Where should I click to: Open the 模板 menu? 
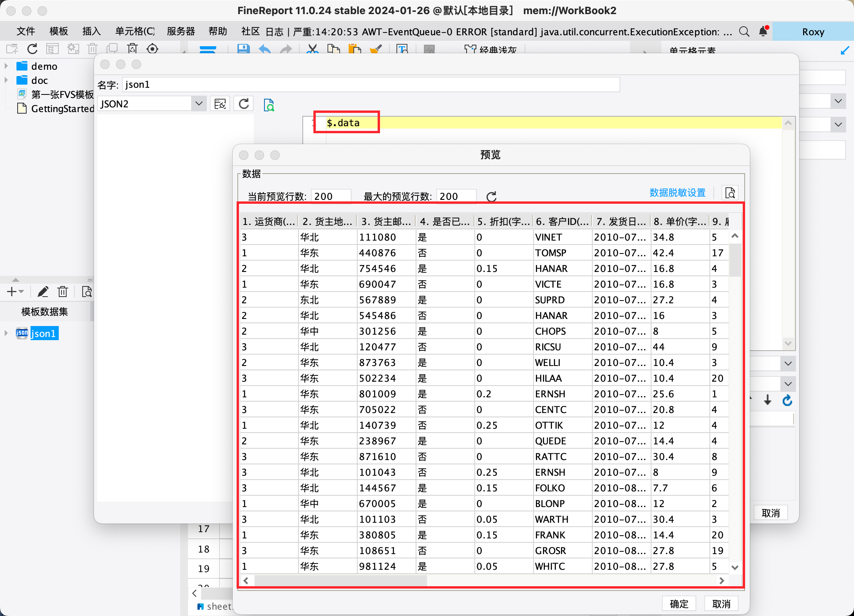59,31
